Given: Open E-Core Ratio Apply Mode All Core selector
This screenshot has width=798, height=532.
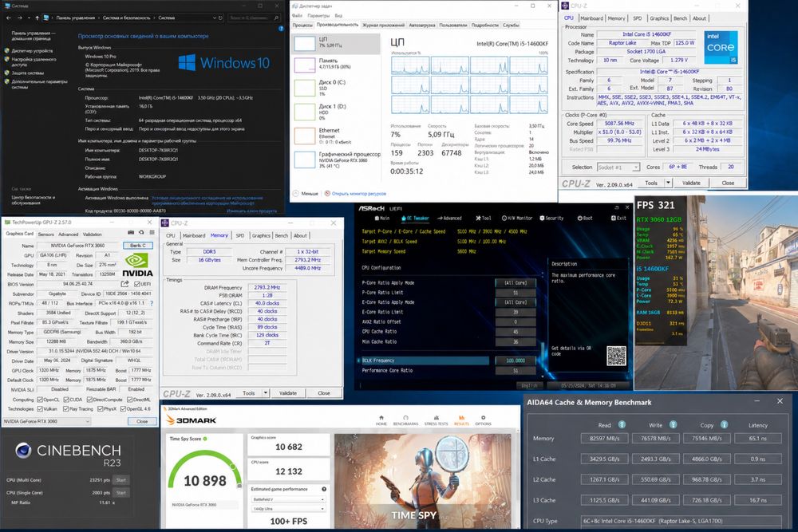Looking at the screenshot, I should (515, 302).
